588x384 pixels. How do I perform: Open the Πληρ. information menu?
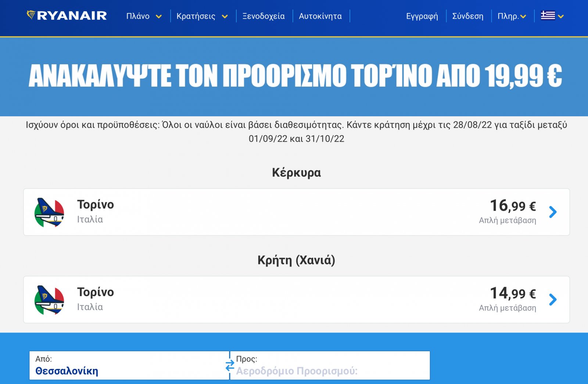click(512, 16)
